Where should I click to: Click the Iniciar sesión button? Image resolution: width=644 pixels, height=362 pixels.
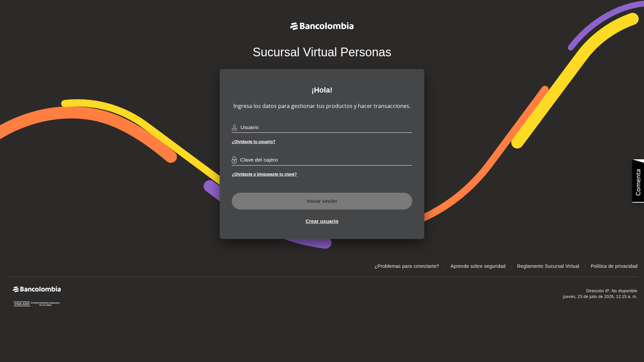(322, 201)
